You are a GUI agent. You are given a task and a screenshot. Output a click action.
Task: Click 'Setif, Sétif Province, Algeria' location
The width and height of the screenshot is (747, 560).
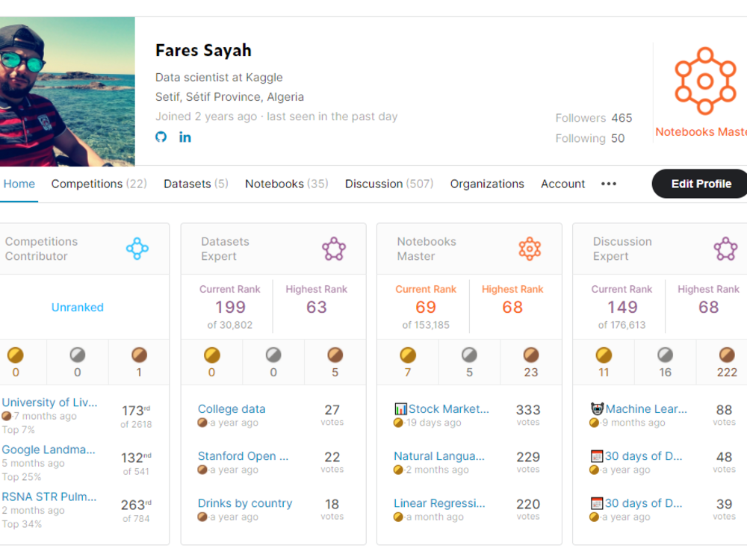229,97
